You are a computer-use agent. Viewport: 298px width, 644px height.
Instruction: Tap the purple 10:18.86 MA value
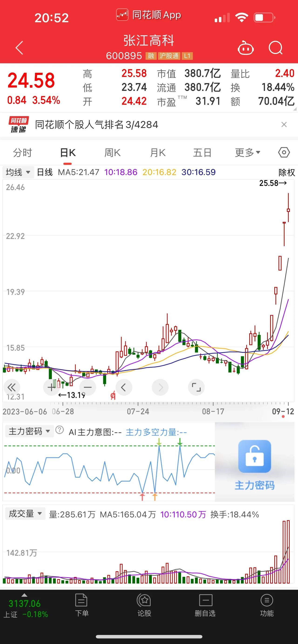coord(121,172)
